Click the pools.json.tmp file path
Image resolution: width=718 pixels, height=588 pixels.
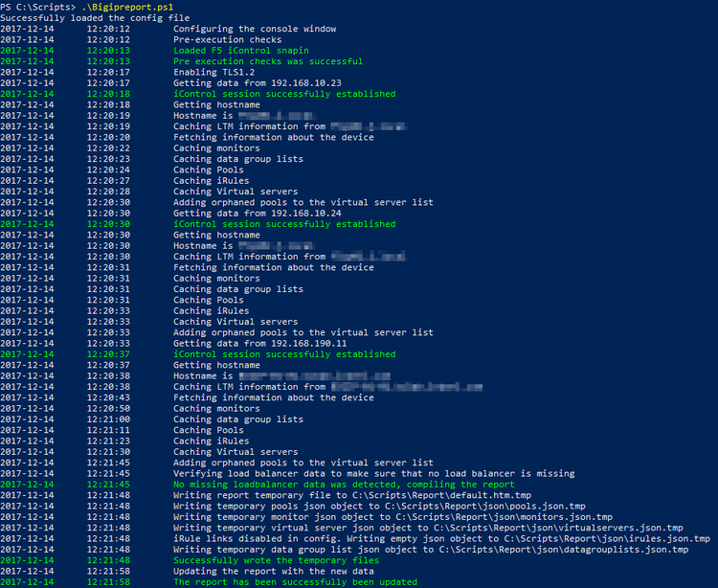point(501,506)
